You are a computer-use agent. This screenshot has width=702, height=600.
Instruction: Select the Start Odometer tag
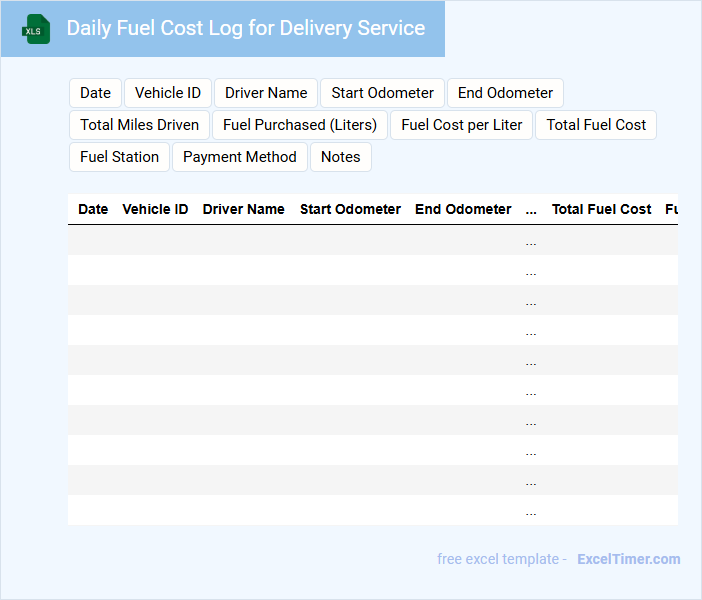(382, 93)
